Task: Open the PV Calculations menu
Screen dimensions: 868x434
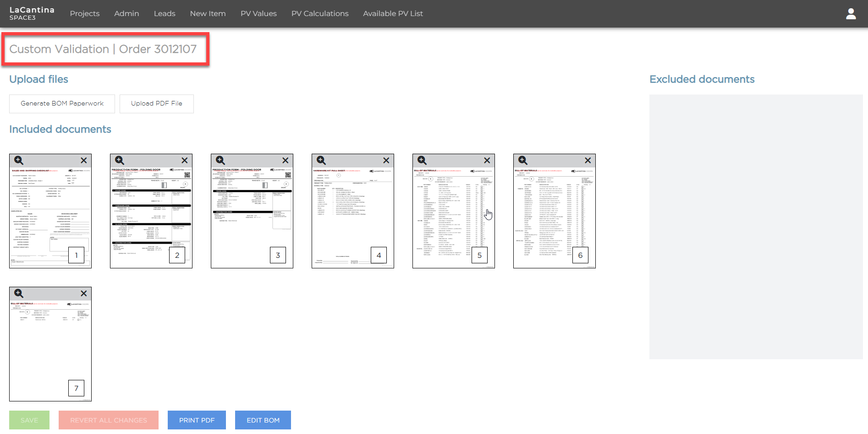Action: pyautogui.click(x=320, y=14)
